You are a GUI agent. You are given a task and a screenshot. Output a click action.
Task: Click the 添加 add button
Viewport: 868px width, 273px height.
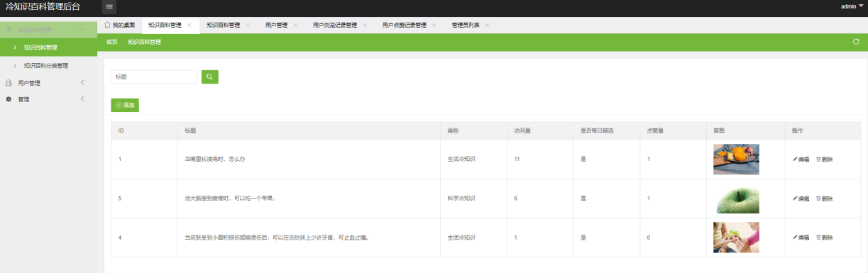(125, 105)
